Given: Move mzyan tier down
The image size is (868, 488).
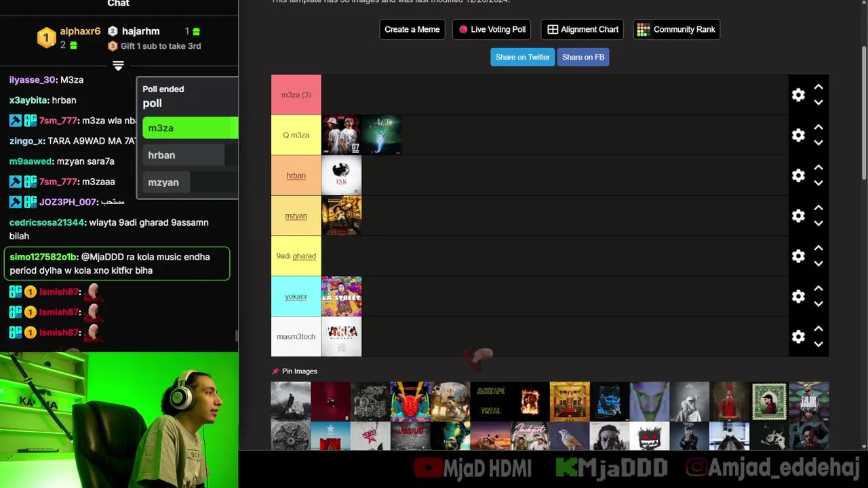Looking at the screenshot, I should point(818,223).
